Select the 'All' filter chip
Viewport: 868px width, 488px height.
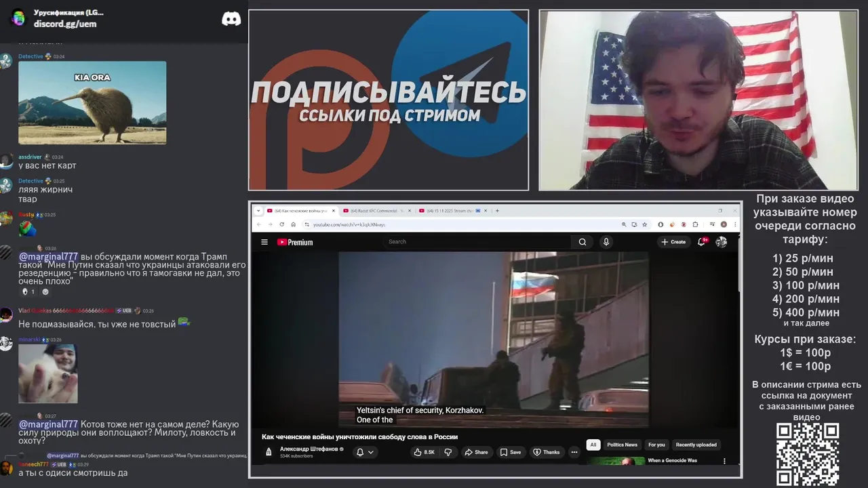(x=593, y=445)
